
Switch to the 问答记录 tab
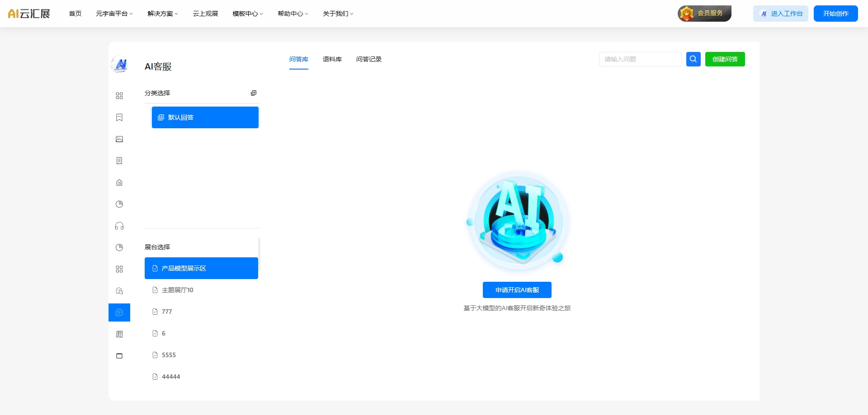tap(369, 59)
